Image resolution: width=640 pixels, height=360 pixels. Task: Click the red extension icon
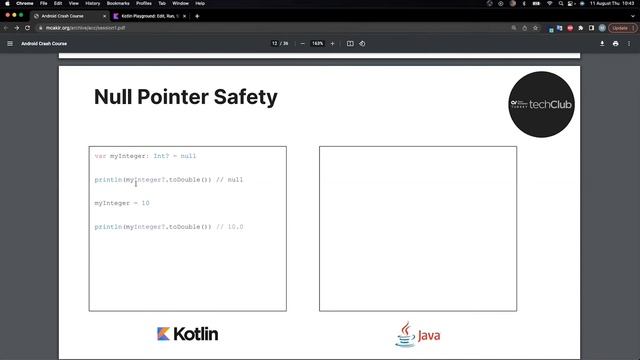(x=570, y=28)
